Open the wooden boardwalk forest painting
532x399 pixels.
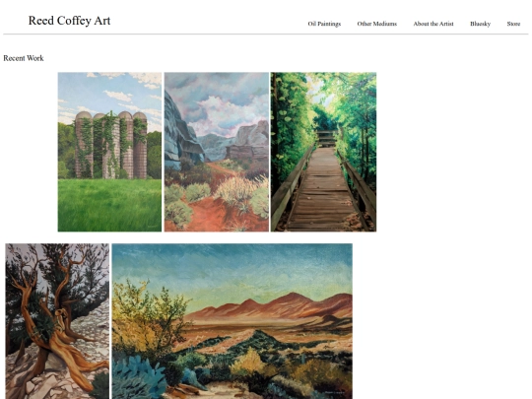click(x=323, y=152)
